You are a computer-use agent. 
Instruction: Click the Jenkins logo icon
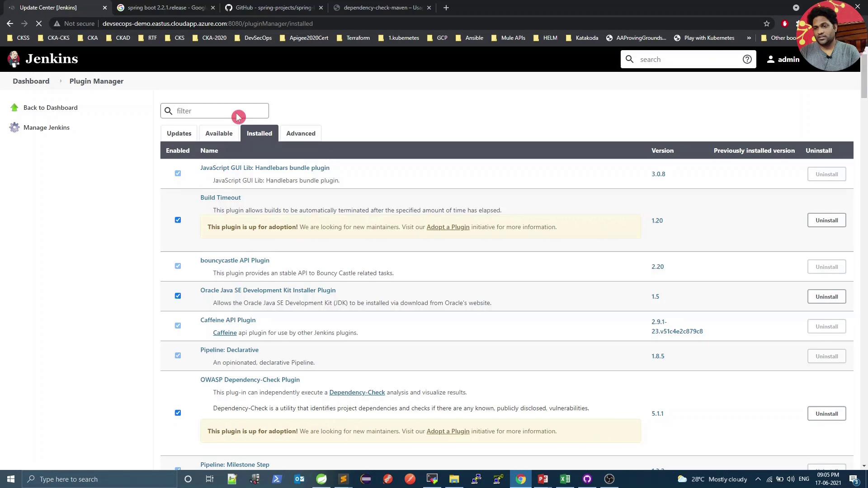14,59
